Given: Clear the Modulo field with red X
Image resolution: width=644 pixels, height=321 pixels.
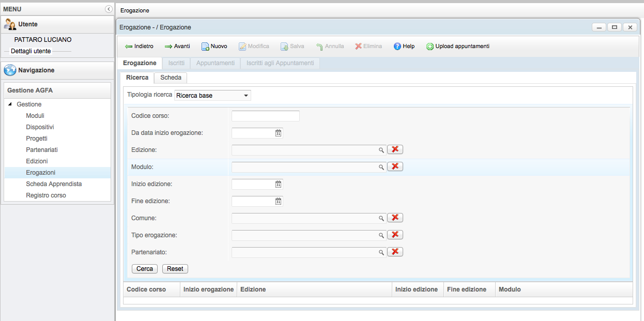Looking at the screenshot, I should [x=395, y=166].
